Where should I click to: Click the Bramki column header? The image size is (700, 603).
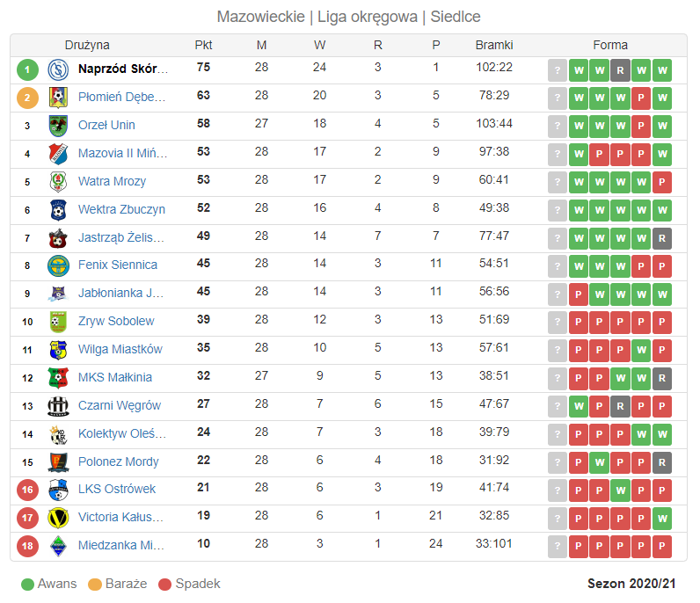(493, 45)
